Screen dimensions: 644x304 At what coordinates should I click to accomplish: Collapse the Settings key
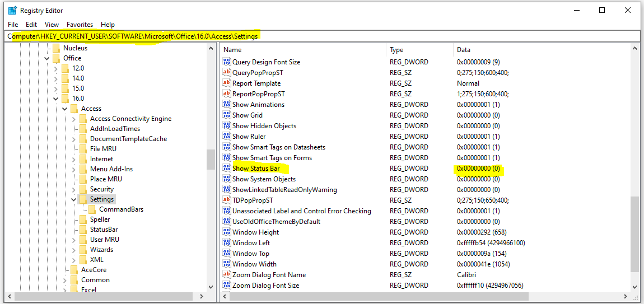tap(74, 199)
